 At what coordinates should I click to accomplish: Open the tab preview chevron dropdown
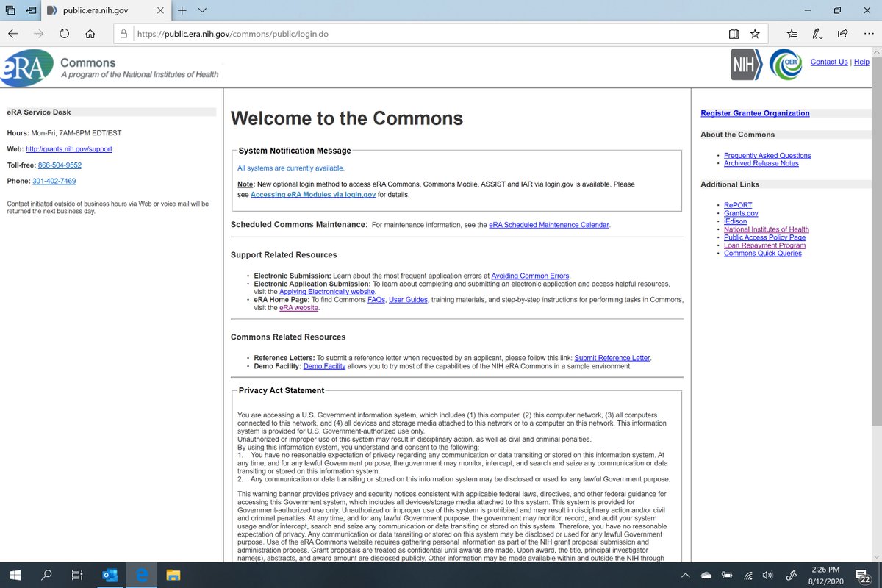coord(202,10)
